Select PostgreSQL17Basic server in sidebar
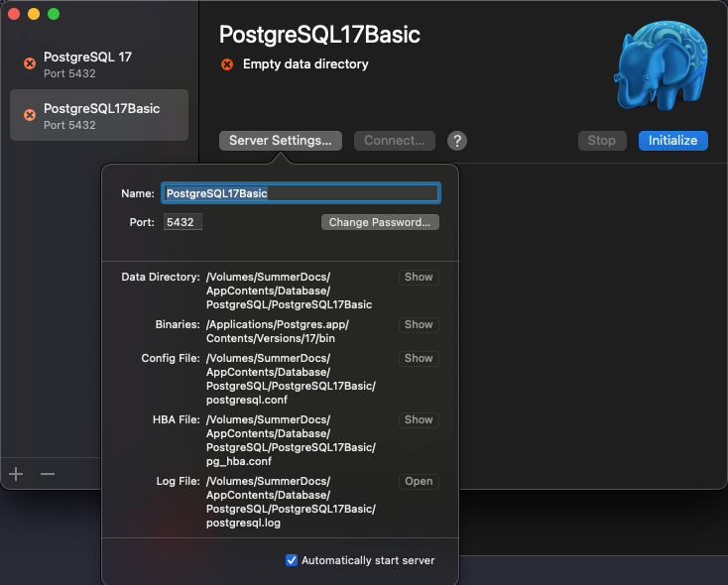Screen dimensions: 728x585 click(99, 115)
